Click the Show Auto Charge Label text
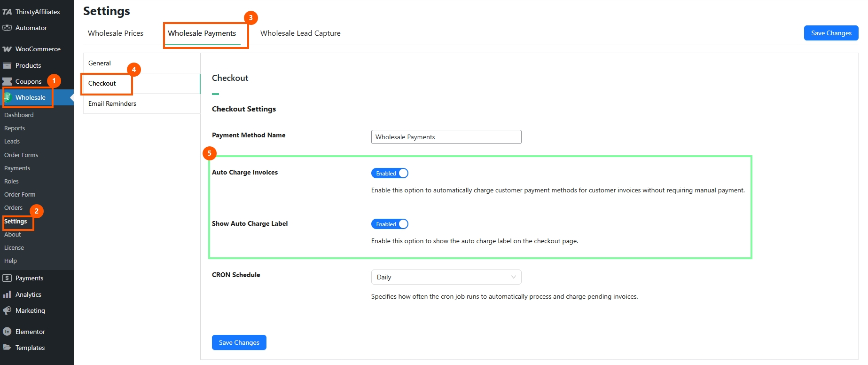The image size is (868, 365). pyautogui.click(x=250, y=223)
